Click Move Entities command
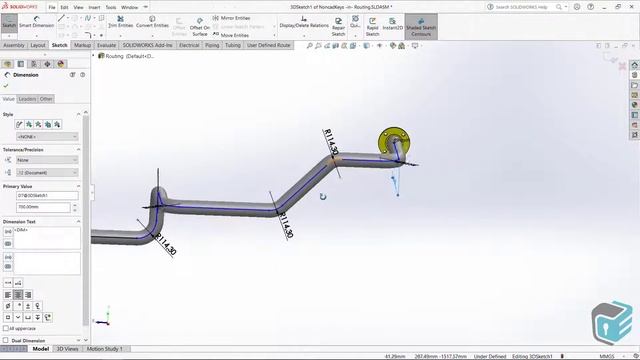This screenshot has width=640, height=360. click(x=231, y=35)
